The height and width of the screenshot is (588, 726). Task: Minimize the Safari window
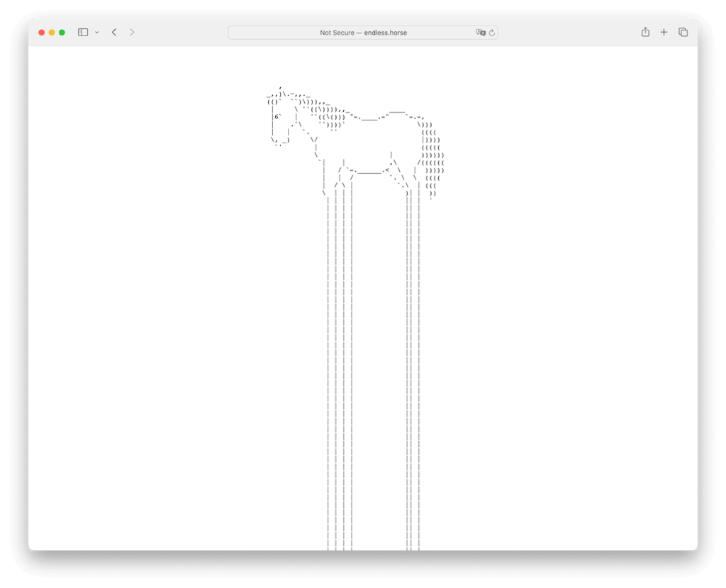coord(52,33)
